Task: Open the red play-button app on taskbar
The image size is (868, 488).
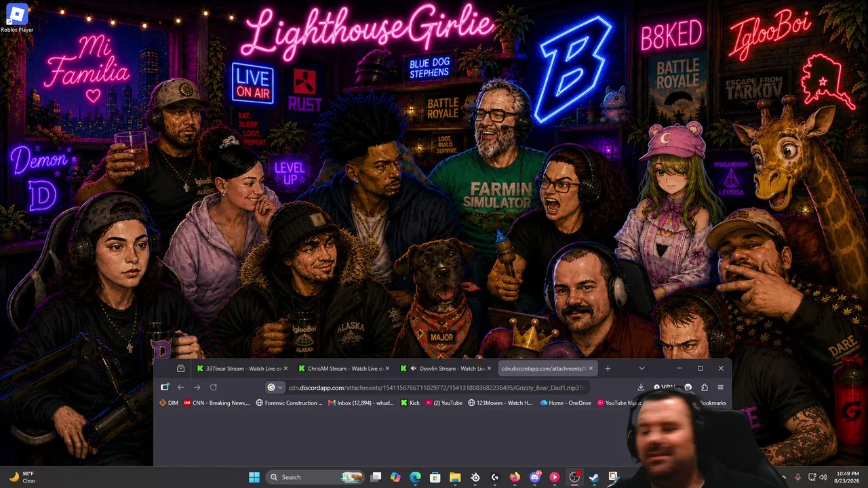Action: point(555,477)
